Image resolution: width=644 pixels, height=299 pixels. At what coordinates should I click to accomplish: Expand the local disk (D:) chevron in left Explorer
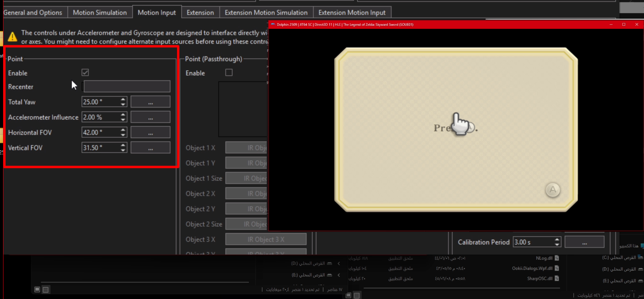coord(339,264)
